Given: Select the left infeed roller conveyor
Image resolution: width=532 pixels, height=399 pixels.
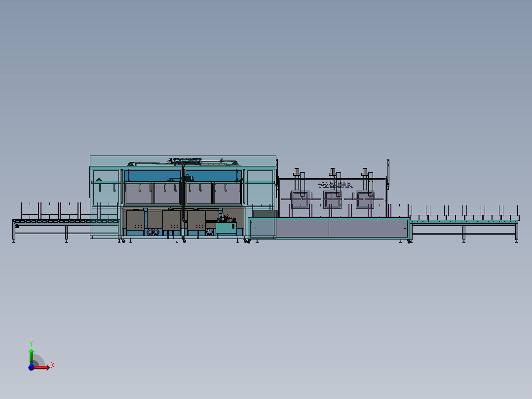Looking at the screenshot, I should coord(66,222).
